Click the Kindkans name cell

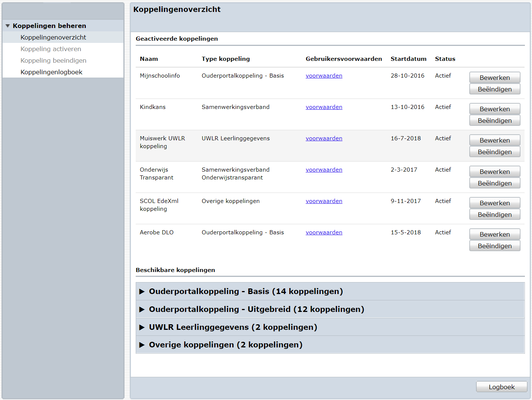pyautogui.click(x=153, y=107)
